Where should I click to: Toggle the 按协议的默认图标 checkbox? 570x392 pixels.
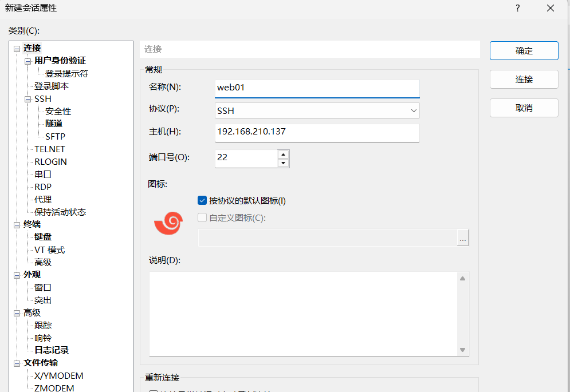click(202, 200)
